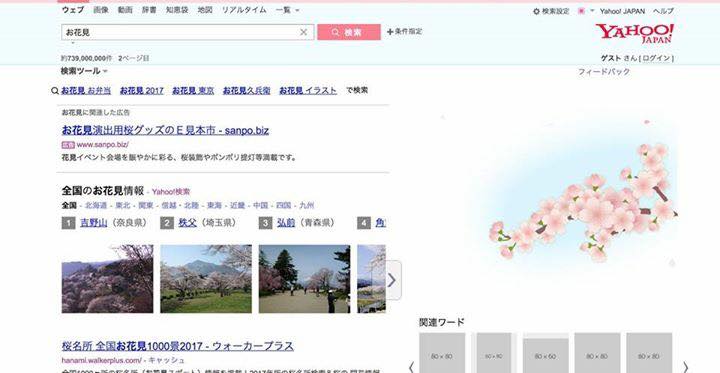Image resolution: width=720 pixels, height=373 pixels.
Task: Switch to the 画像 tab
Action: 101,10
